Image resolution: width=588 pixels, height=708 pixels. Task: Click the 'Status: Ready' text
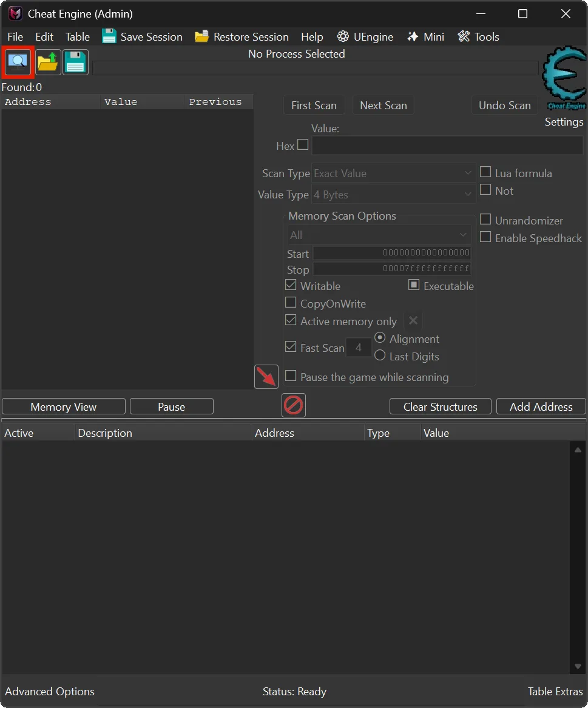(x=294, y=691)
